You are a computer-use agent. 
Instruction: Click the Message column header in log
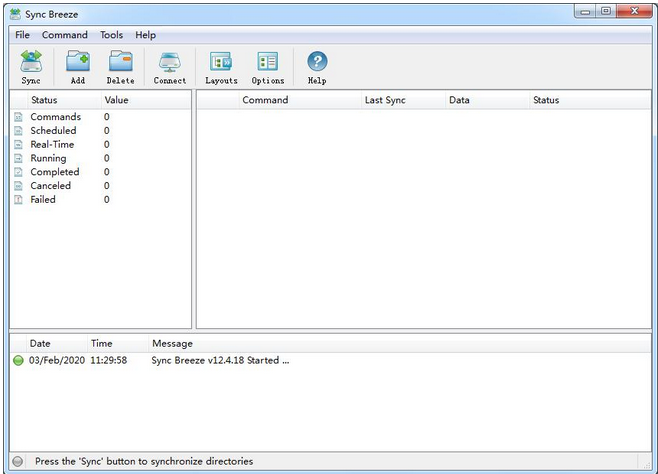coord(171,343)
